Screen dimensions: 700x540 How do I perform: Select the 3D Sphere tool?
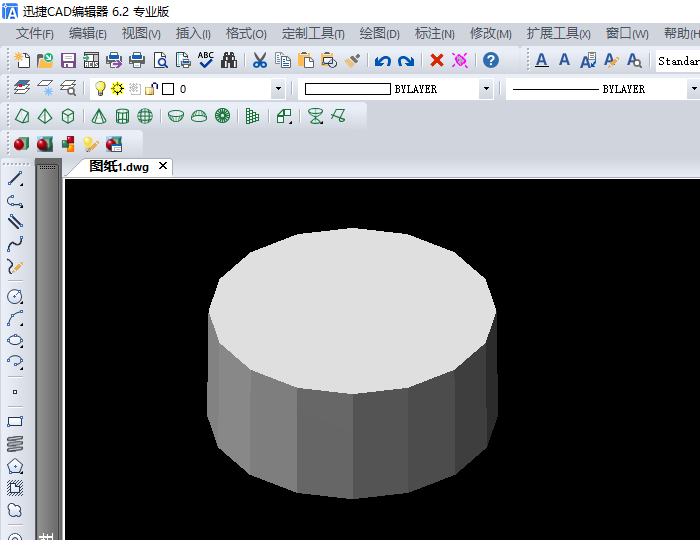coord(145,116)
